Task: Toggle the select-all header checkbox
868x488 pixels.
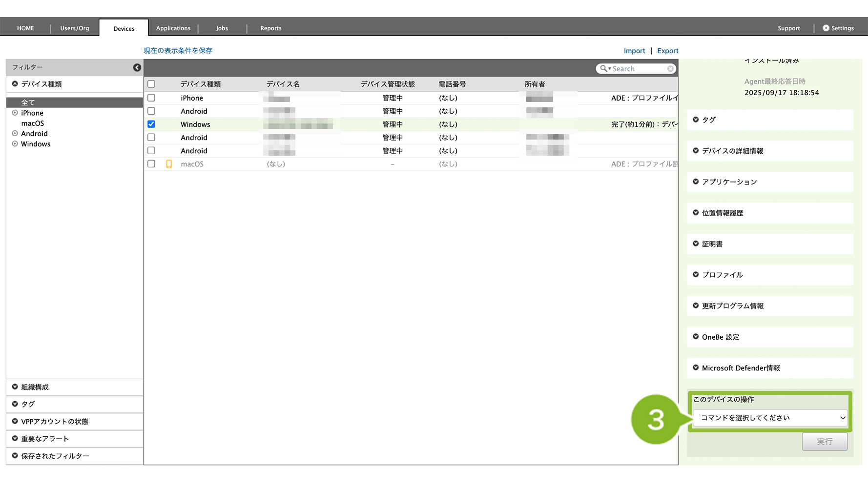Action: [x=151, y=84]
